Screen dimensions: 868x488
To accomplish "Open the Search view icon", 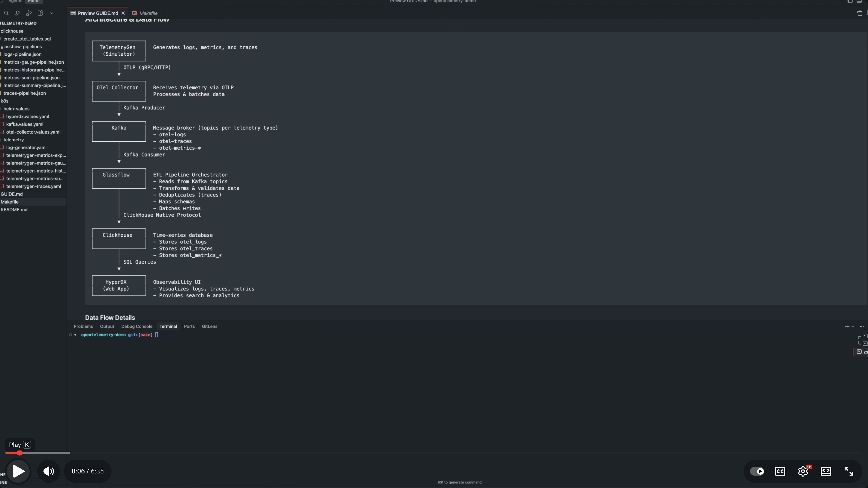I will (x=6, y=13).
